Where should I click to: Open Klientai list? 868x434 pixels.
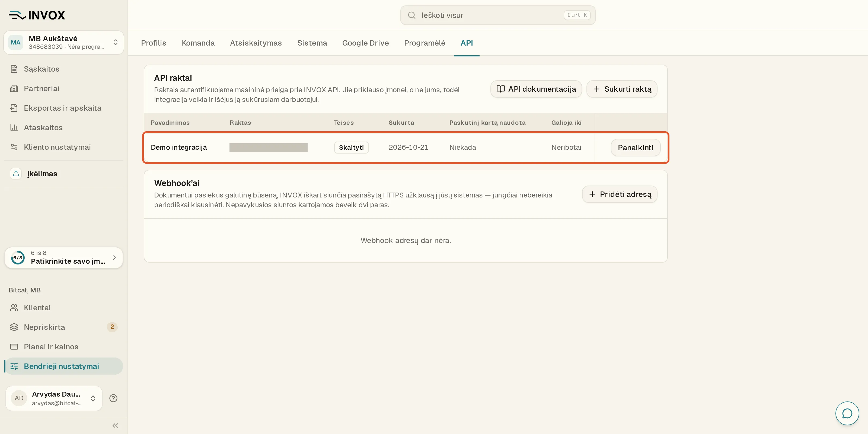(64, 308)
